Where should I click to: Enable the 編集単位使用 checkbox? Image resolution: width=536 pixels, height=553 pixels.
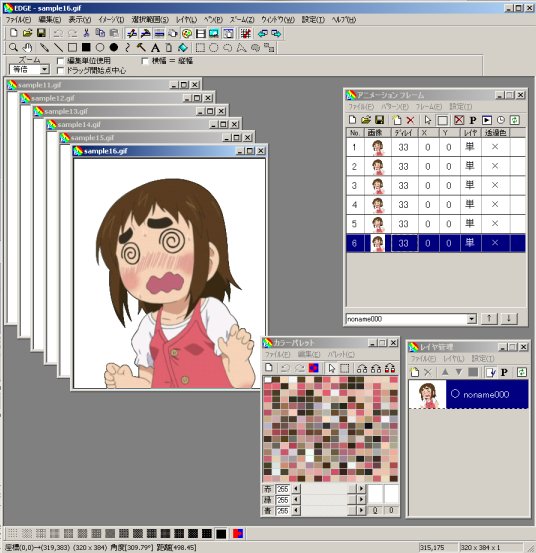pyautogui.click(x=60, y=61)
